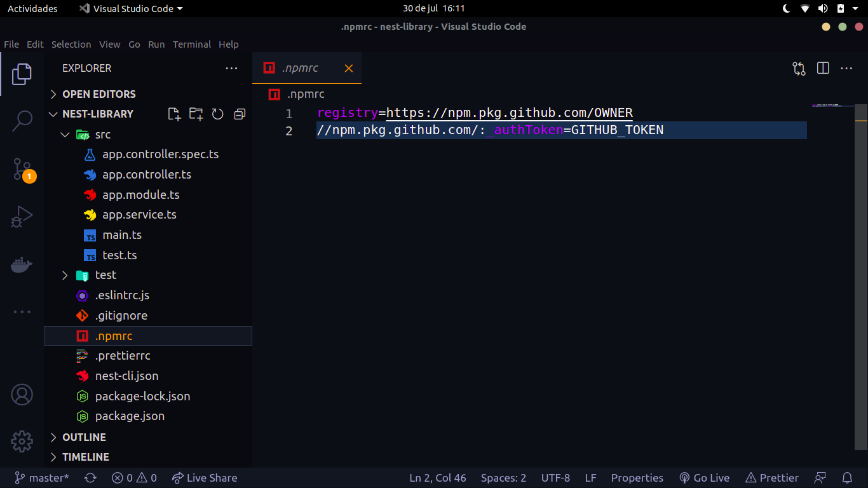868x488 pixels.
Task: Open app.module.ts file
Action: 148,195
